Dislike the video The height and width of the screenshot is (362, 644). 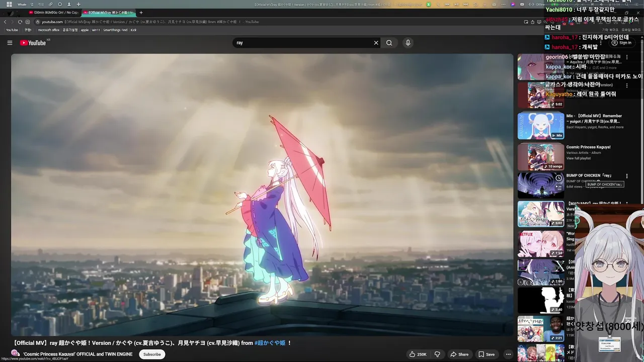[x=437, y=354]
